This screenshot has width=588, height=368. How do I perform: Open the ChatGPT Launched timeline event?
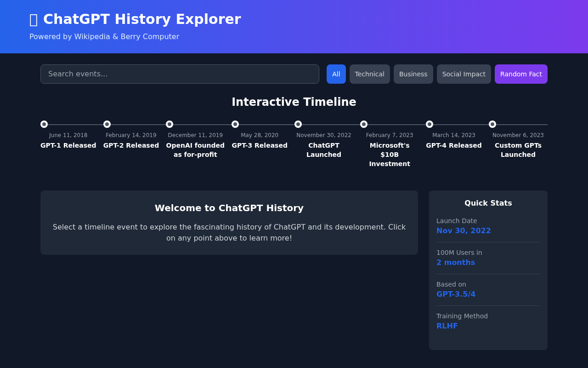coord(299,124)
